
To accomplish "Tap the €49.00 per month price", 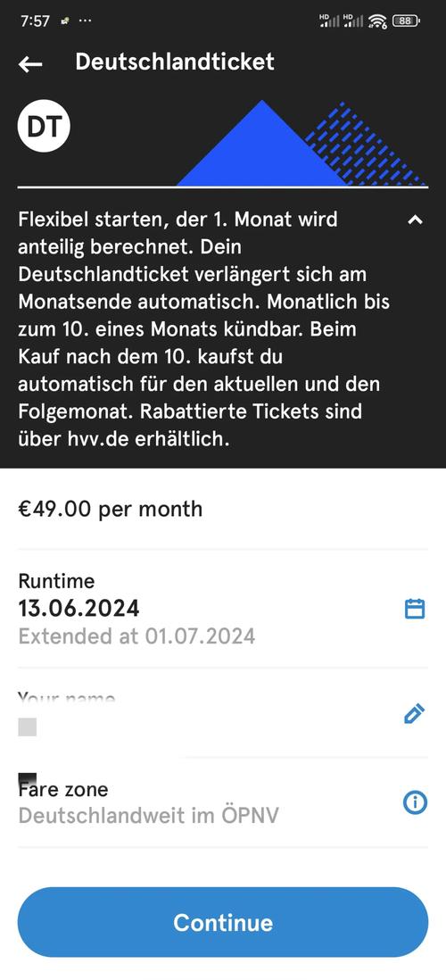I will point(110,509).
